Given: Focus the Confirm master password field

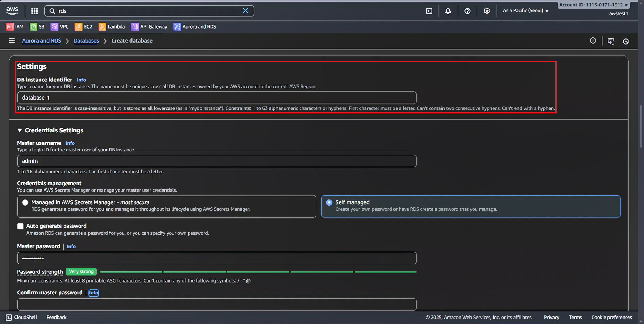Looking at the screenshot, I should point(217,304).
